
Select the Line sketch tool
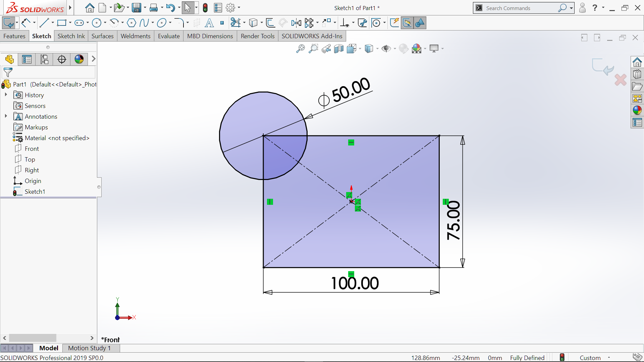pos(44,23)
